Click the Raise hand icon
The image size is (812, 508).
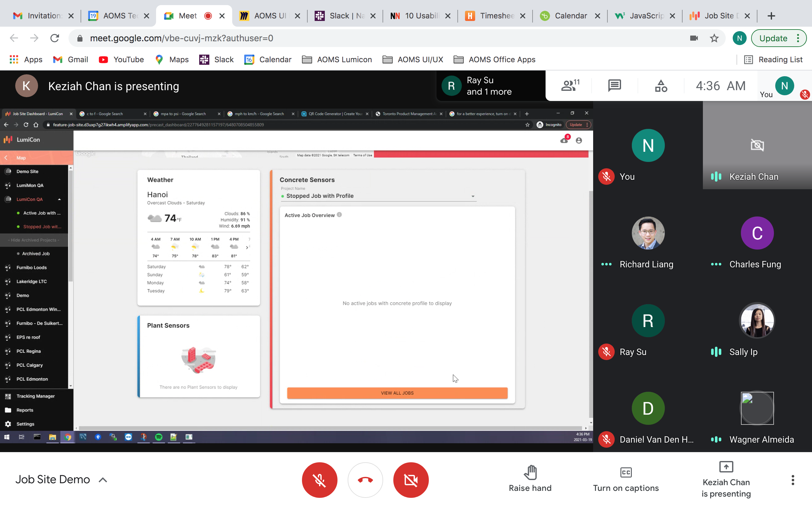[530, 473]
